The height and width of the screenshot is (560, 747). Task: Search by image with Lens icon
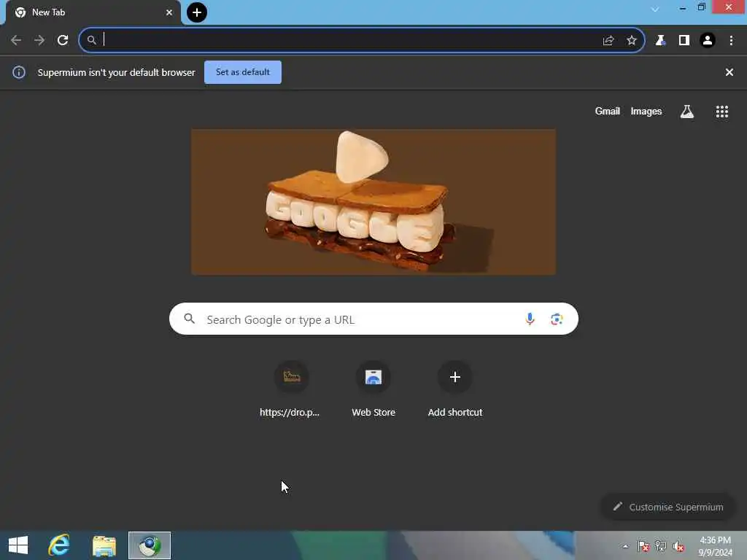click(557, 319)
